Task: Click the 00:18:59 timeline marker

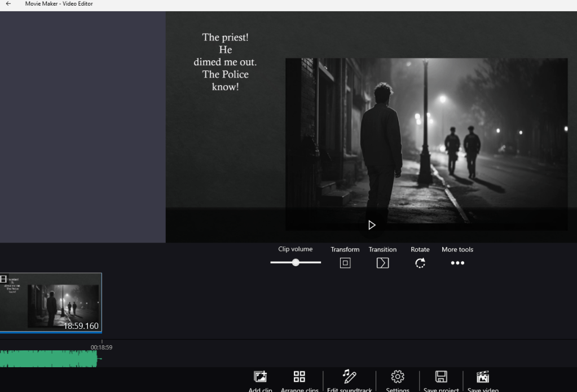Action: point(102,347)
